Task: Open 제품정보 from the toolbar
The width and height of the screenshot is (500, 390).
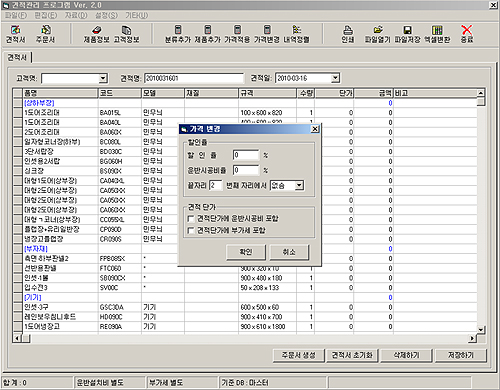Action: pos(96,34)
